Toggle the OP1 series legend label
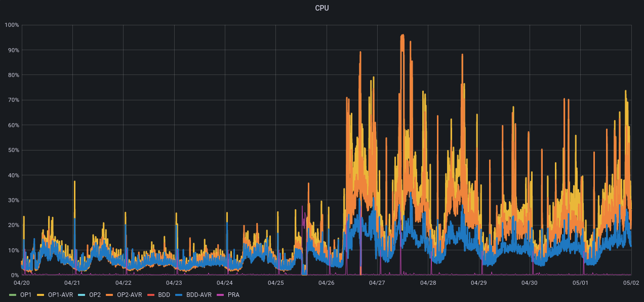 point(26,294)
